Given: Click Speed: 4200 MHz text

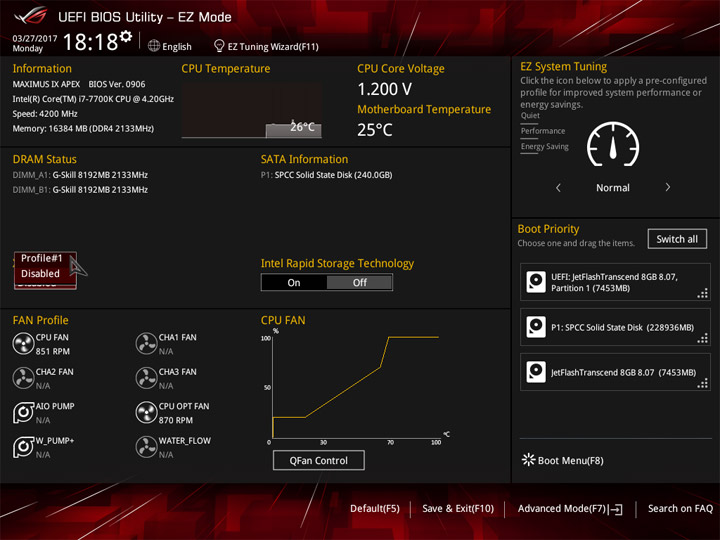Looking at the screenshot, I should (45, 113).
